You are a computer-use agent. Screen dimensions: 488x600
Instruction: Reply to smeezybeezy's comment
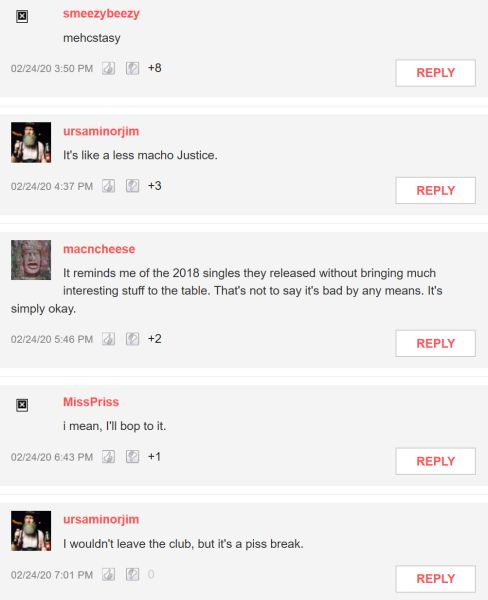click(436, 73)
